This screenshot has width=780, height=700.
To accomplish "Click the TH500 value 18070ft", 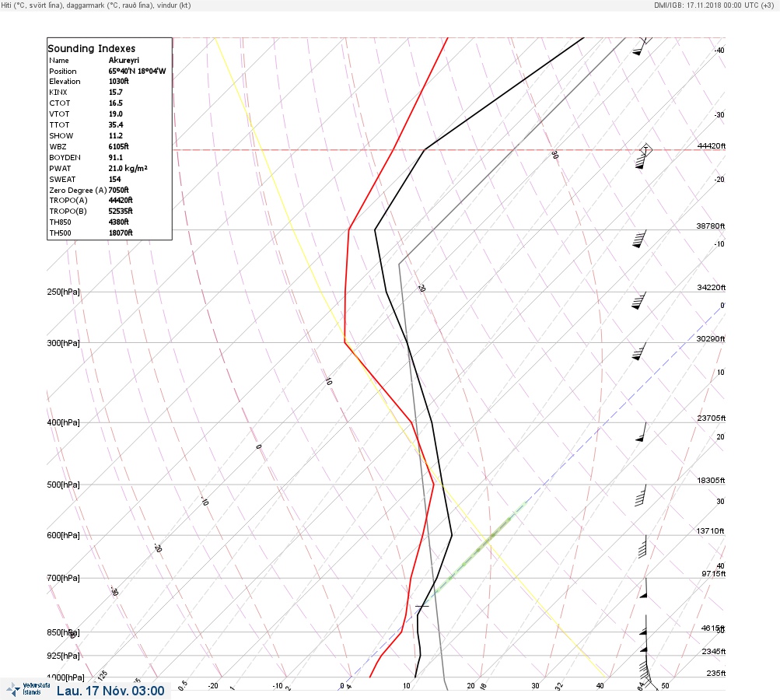I will pyautogui.click(x=121, y=233).
